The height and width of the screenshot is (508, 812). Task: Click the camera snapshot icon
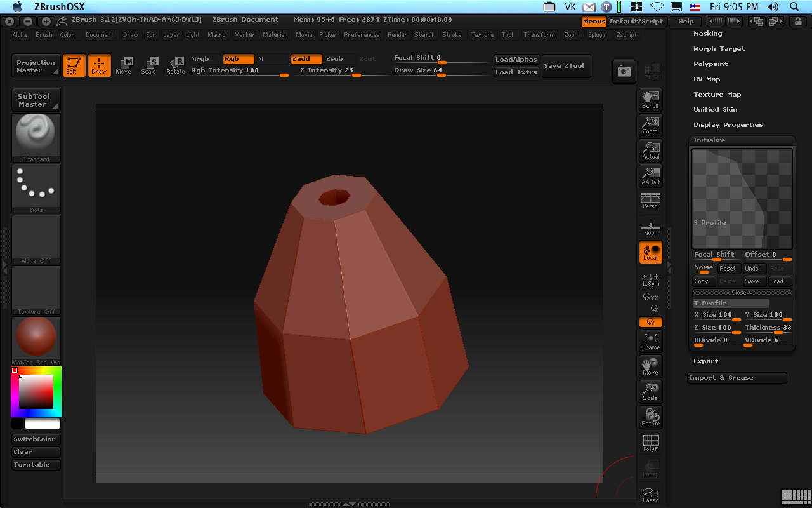click(x=624, y=72)
